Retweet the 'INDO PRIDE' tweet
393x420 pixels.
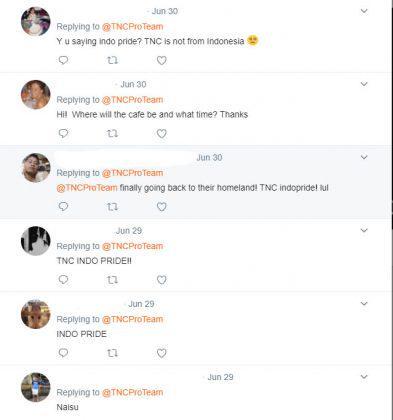[112, 353]
